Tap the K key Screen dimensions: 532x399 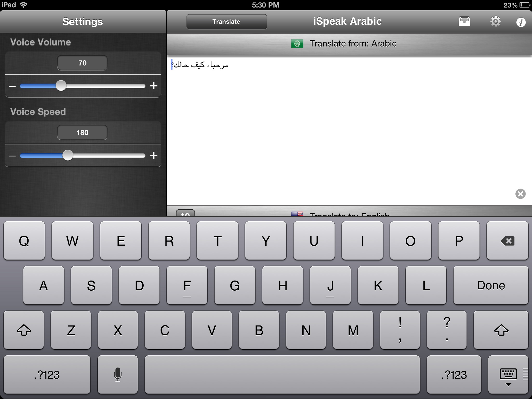[x=378, y=285]
